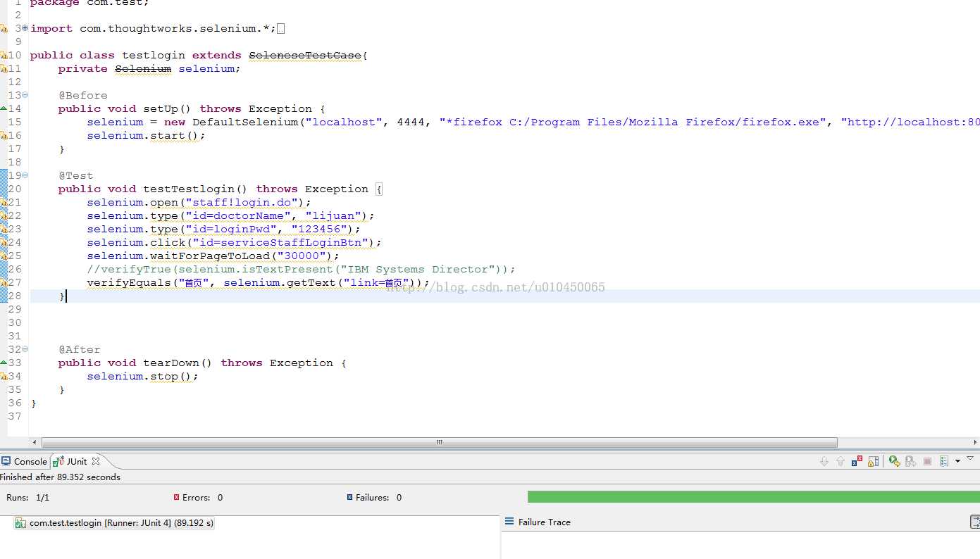Click "id=loginPwd" string literal
This screenshot has width=980, height=559.
coord(231,229)
